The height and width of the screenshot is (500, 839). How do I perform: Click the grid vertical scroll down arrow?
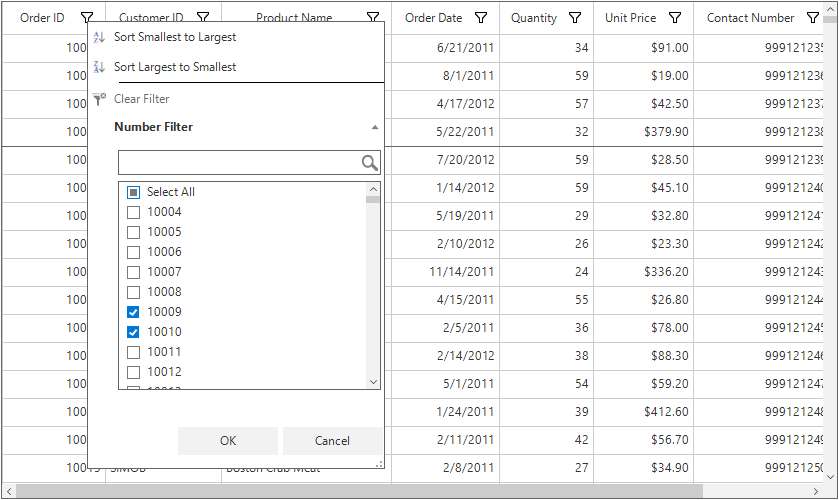click(830, 476)
